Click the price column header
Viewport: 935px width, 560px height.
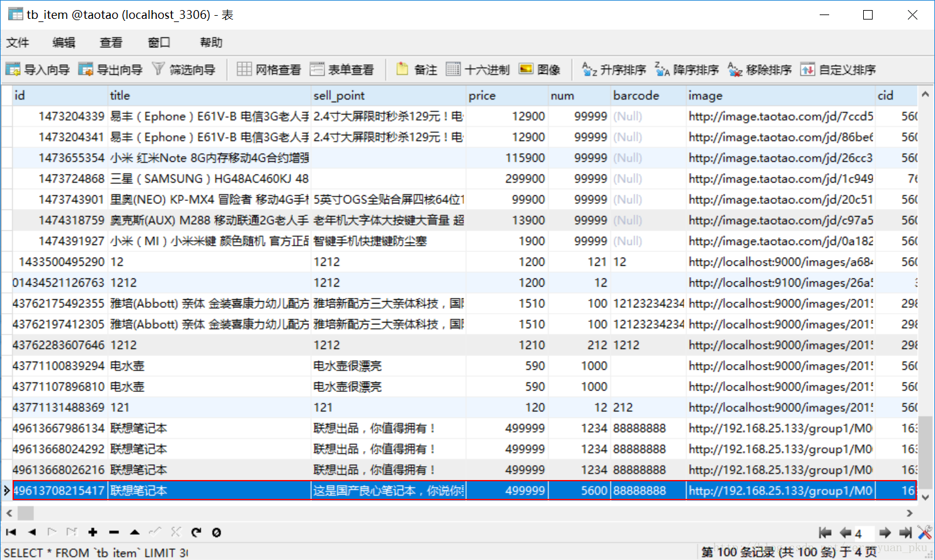[507, 95]
